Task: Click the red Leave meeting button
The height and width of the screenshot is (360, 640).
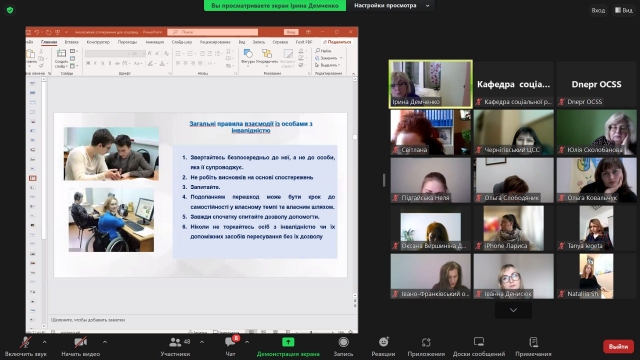Action: [618, 347]
